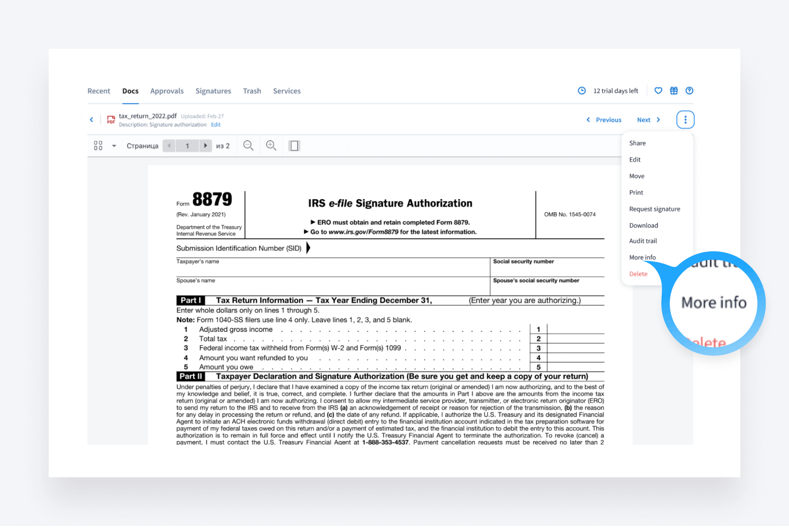Open the Next document

(x=648, y=120)
